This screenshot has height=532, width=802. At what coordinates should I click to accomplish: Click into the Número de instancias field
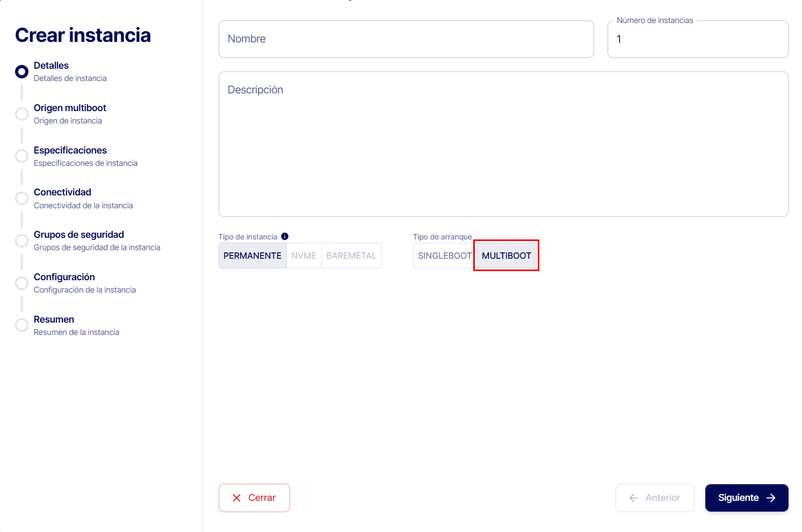click(x=697, y=40)
